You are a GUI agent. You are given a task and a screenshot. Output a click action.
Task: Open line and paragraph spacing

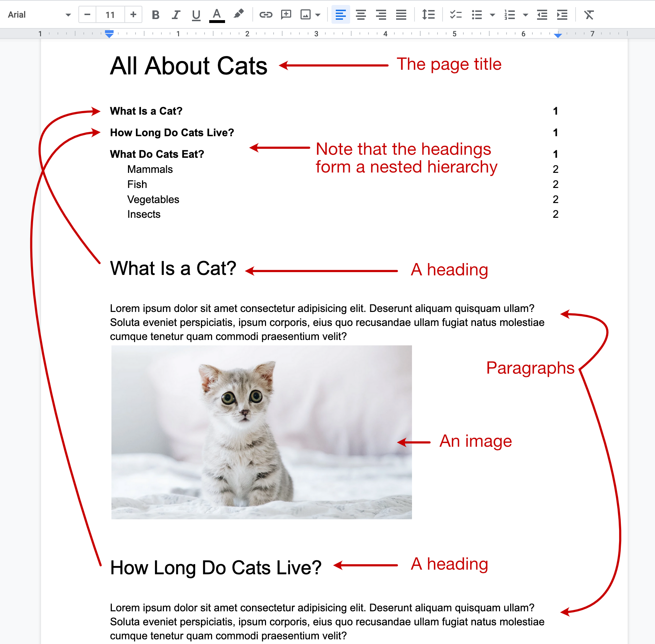428,15
